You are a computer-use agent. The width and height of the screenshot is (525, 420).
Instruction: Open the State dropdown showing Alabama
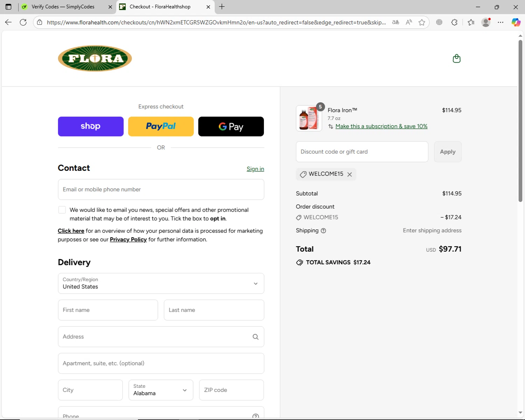tap(161, 390)
